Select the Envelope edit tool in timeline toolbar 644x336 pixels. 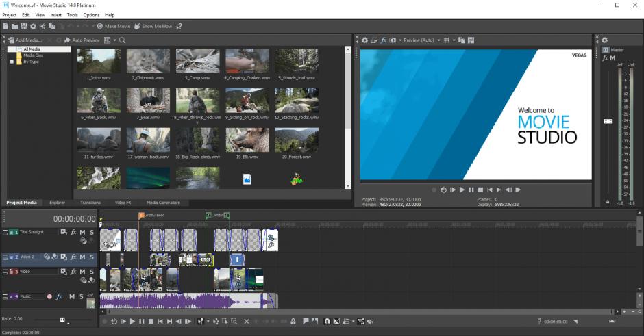click(x=216, y=322)
